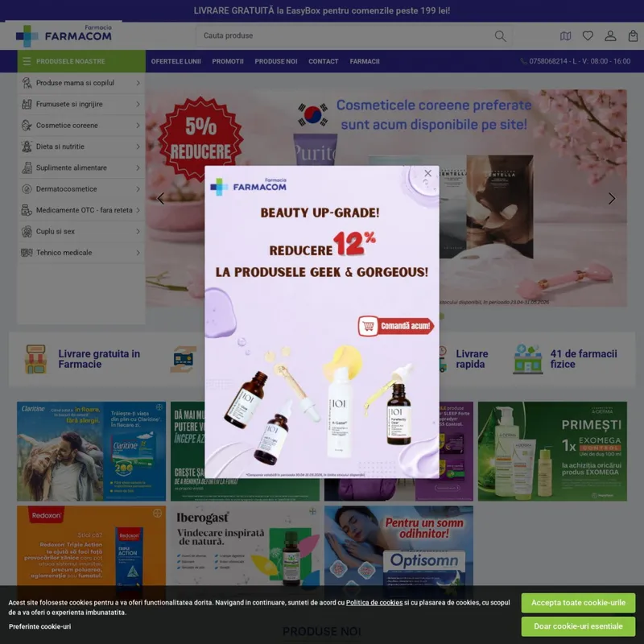
Task: Choose Doar cookie-uri esentiale button
Action: tap(578, 626)
